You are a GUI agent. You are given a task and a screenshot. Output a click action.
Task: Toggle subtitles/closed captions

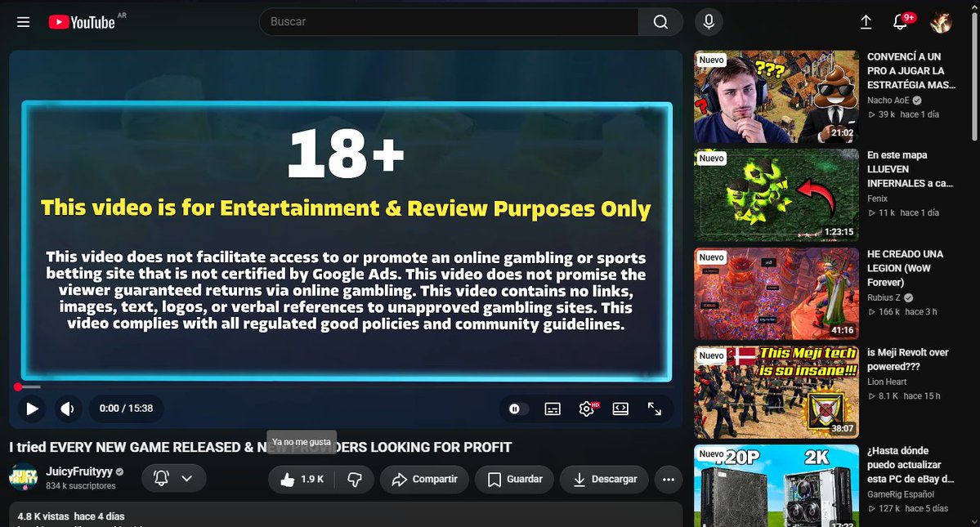point(553,409)
